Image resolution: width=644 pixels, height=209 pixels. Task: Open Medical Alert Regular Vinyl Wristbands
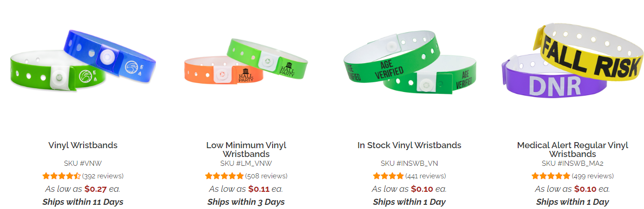click(572, 150)
